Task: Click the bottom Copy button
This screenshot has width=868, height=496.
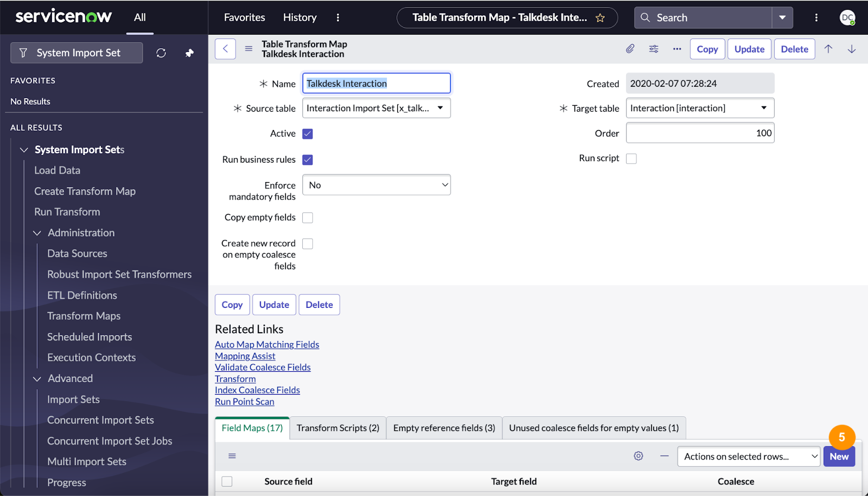Action: 232,305
